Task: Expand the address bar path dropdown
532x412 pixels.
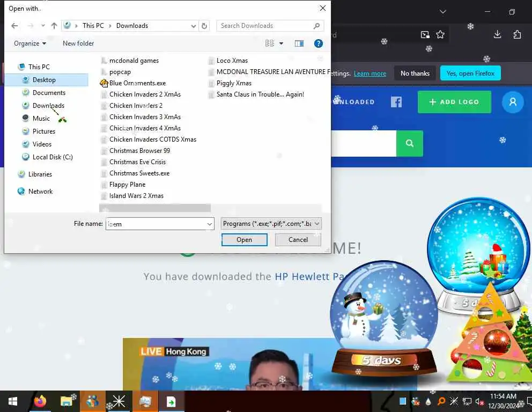Action: click(193, 26)
